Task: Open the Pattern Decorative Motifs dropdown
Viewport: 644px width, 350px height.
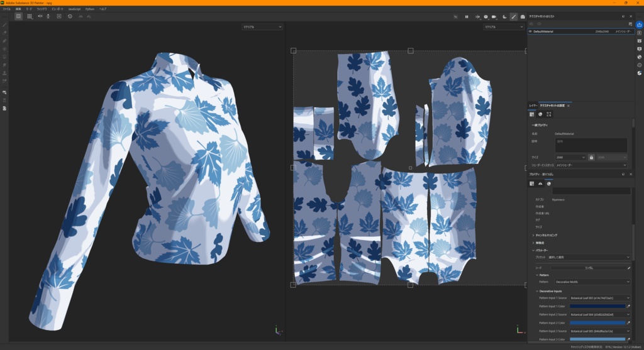Action: (x=592, y=282)
